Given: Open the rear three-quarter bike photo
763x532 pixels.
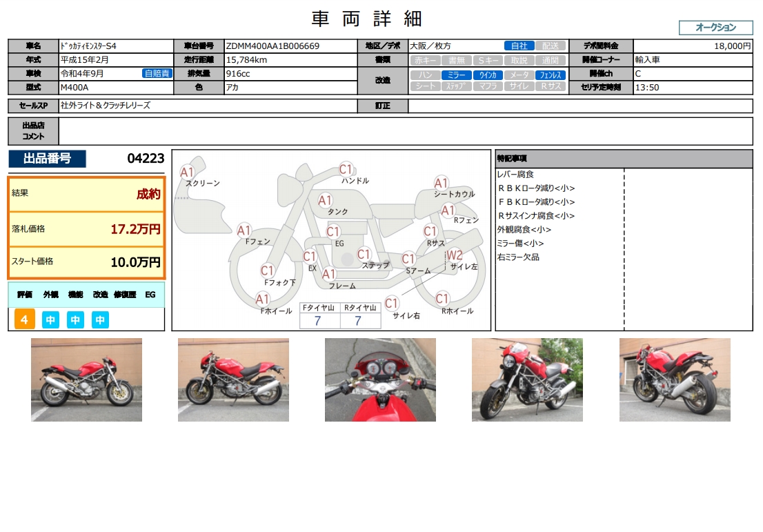Looking at the screenshot, I should coord(675,380).
